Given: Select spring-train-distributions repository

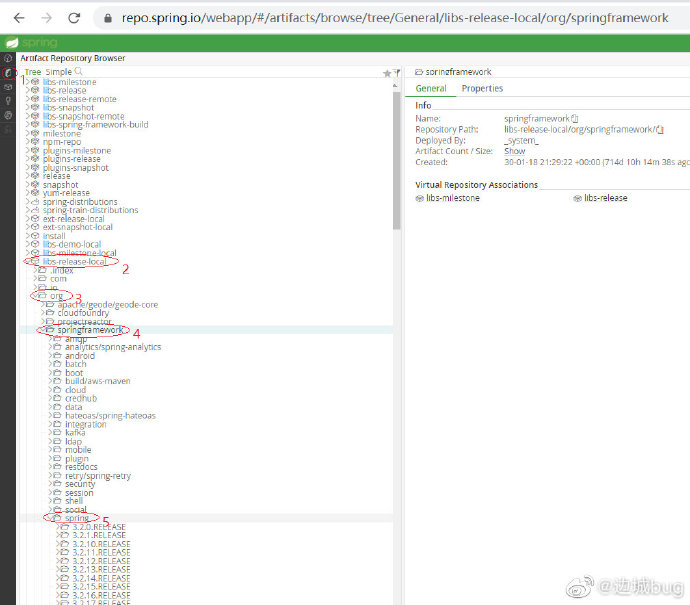Looking at the screenshot, I should tap(90, 210).
